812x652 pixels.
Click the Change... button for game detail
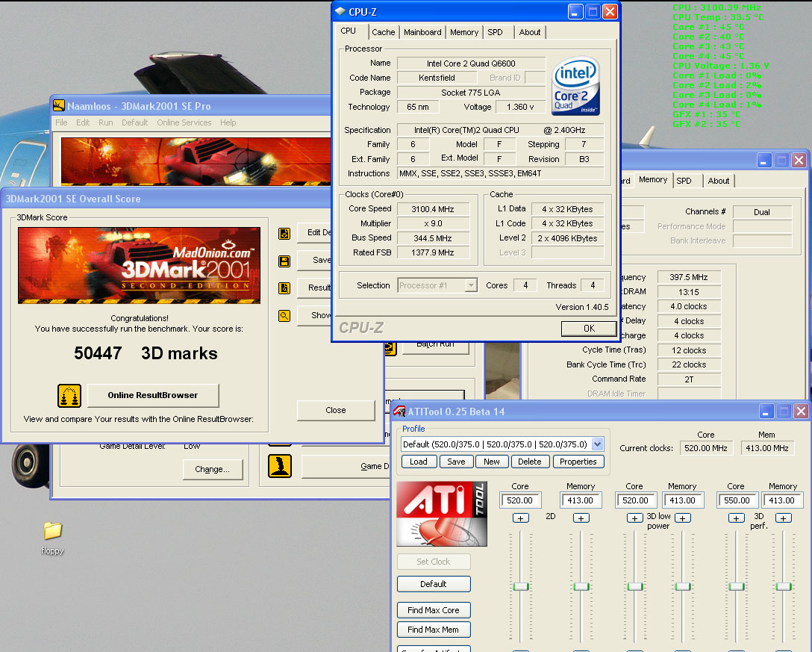212,469
